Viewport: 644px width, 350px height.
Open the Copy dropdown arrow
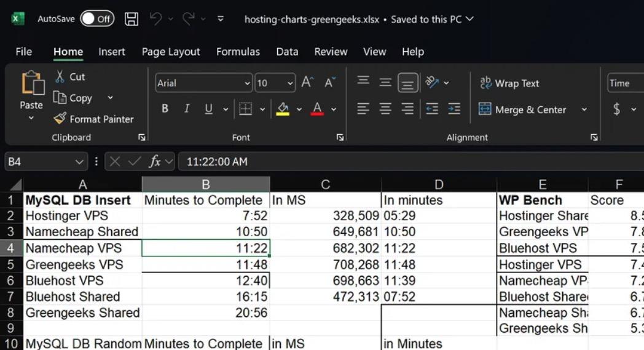(x=110, y=98)
